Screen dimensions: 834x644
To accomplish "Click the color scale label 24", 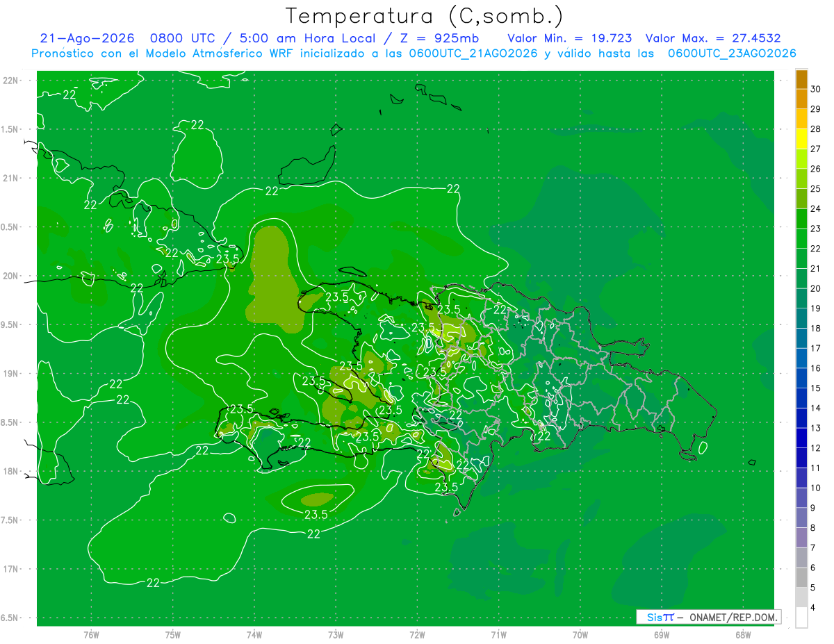I will tap(816, 208).
